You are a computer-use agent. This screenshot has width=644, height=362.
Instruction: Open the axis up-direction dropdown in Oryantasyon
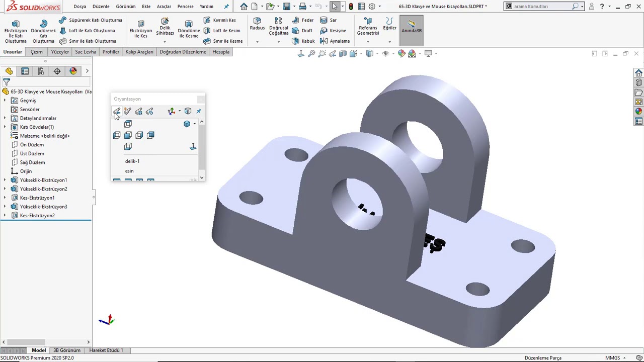179,111
